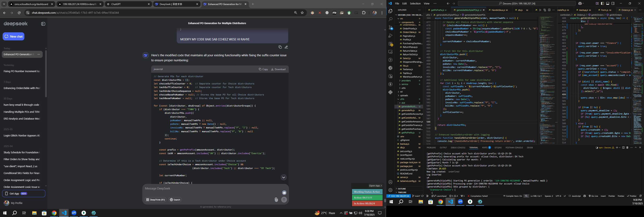Viewport: 644px width, 217px height.
Task: Open Selection menu in VS Code
Action: 415,3
